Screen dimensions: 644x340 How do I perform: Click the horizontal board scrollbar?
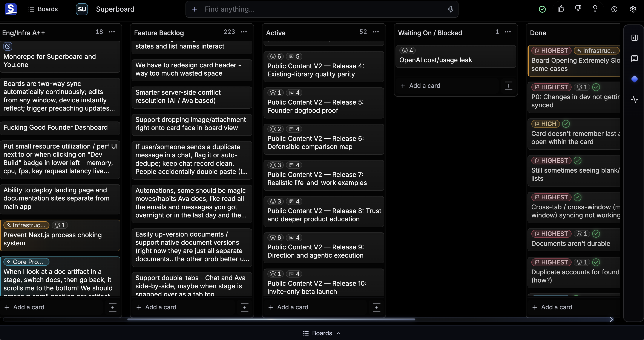[x=271, y=319]
